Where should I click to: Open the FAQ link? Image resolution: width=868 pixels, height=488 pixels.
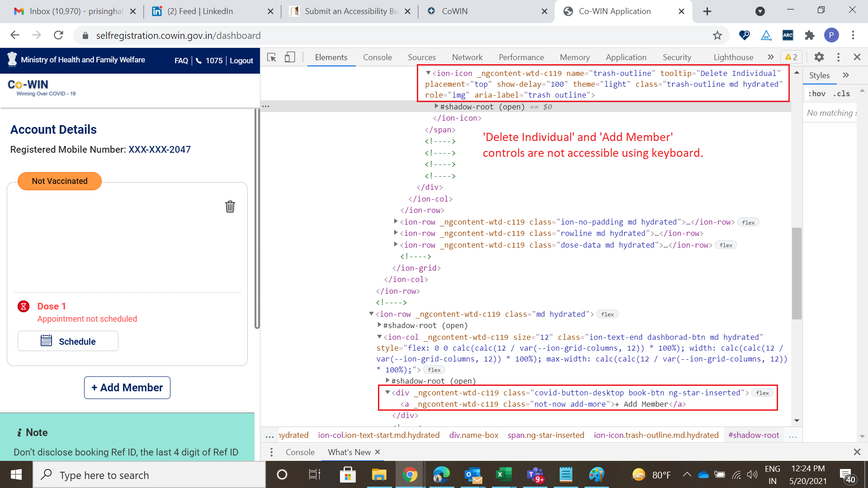click(181, 61)
